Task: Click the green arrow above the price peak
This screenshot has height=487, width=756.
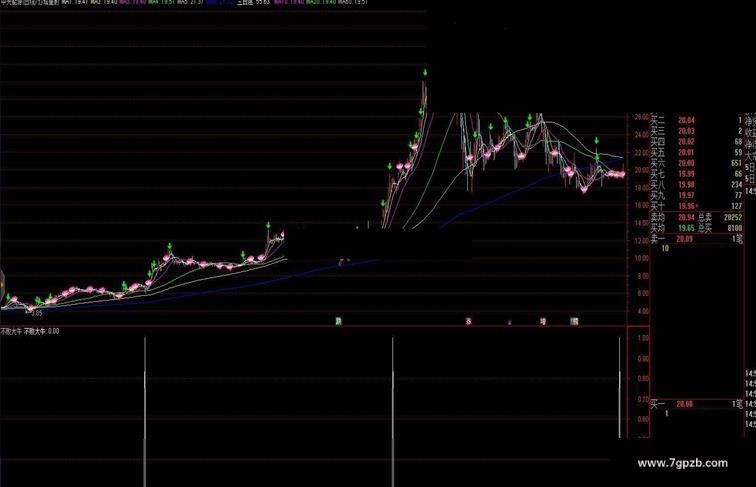Action: pyautogui.click(x=425, y=73)
